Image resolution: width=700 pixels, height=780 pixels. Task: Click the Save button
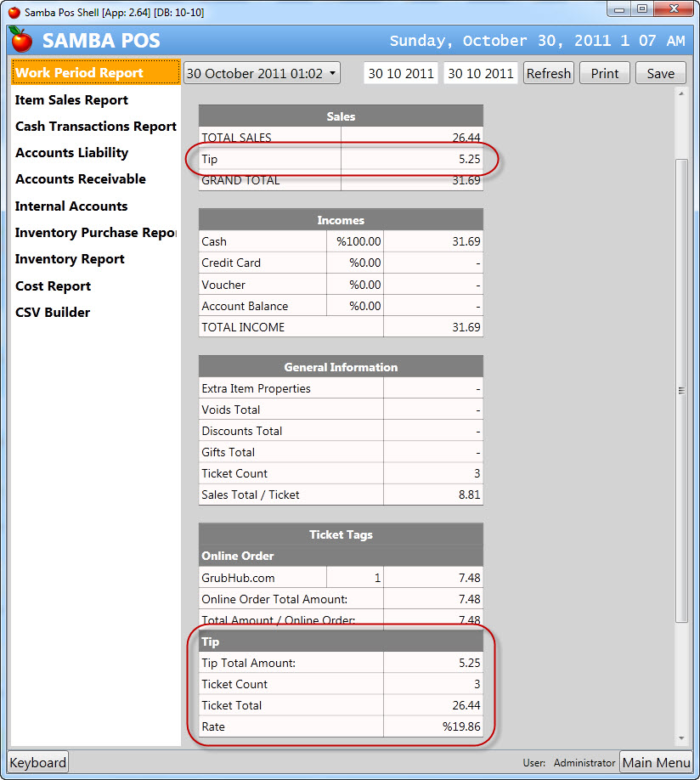(x=661, y=73)
